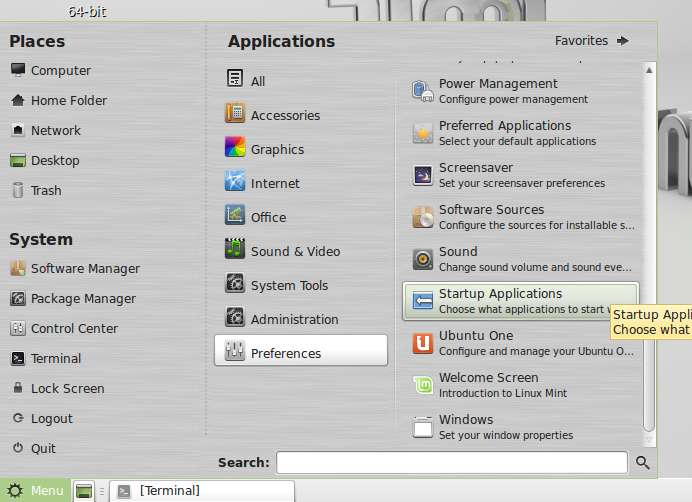Launch Startup Applications

(521, 301)
